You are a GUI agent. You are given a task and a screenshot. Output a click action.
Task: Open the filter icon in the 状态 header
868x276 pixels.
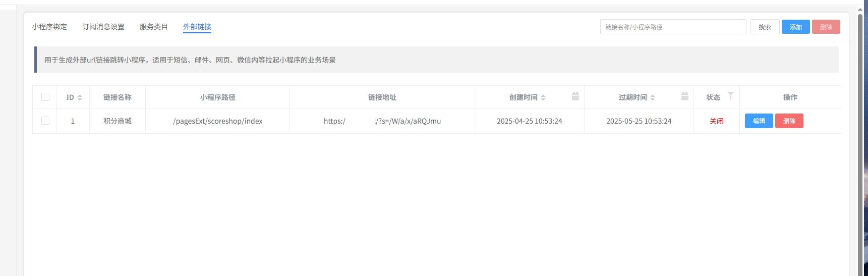click(x=730, y=96)
